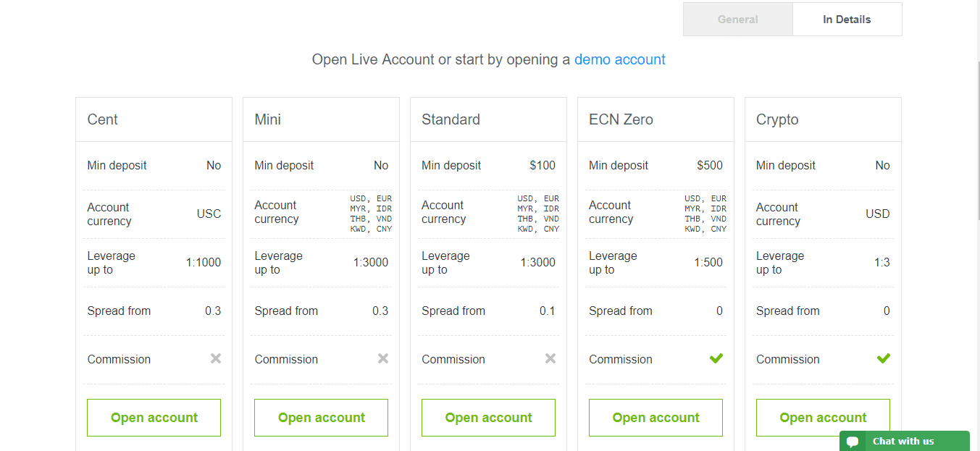This screenshot has width=980, height=451.
Task: Open account for the Cent plan
Action: point(154,418)
